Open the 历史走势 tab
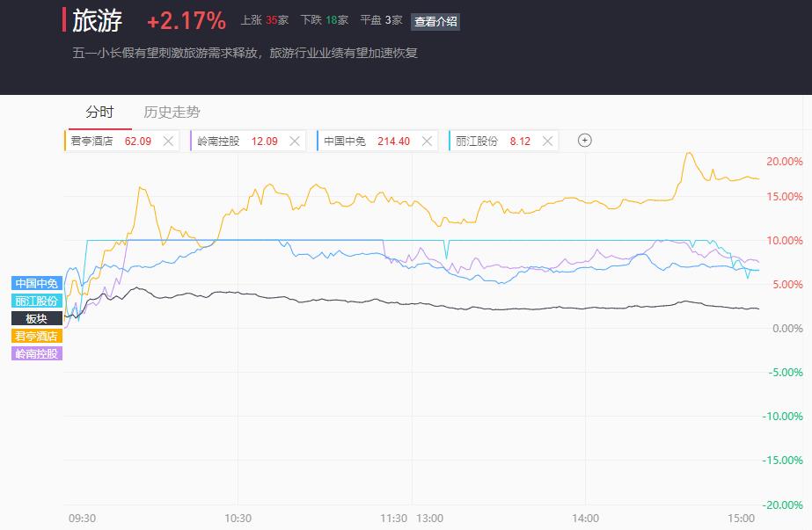 (172, 112)
